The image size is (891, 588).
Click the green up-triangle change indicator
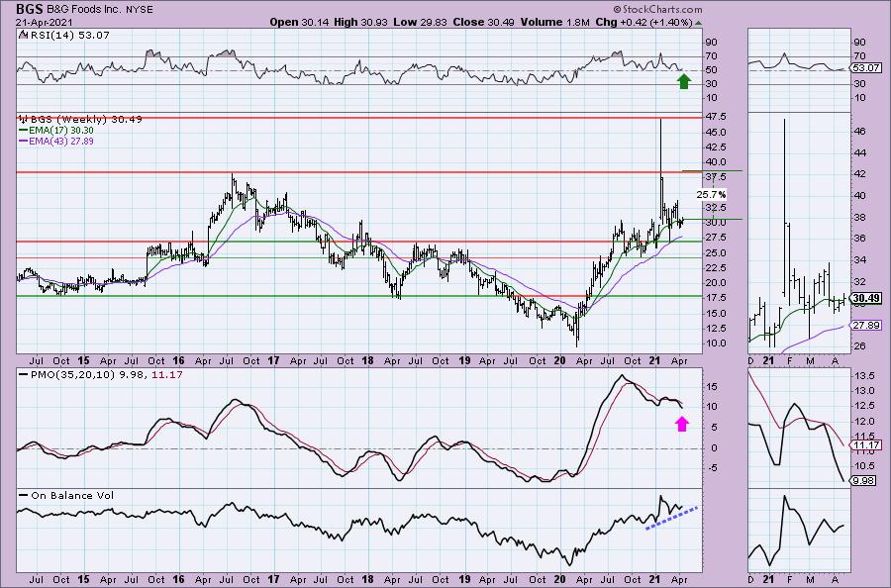coord(698,23)
